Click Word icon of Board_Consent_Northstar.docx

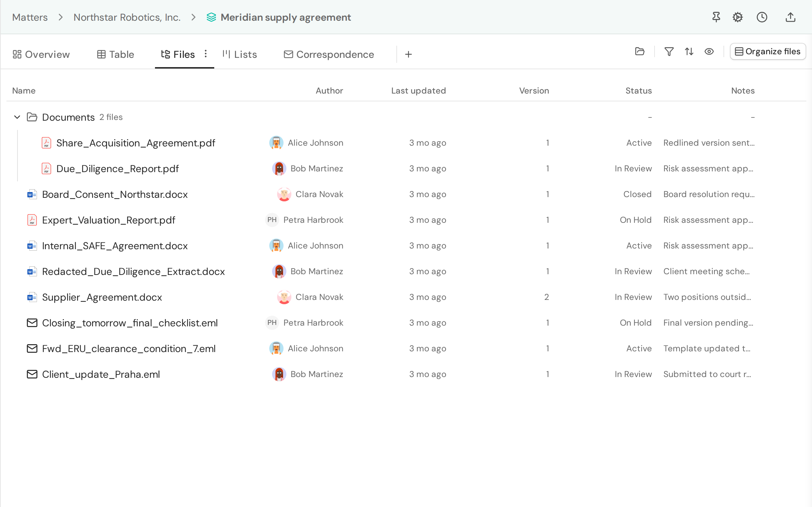(x=32, y=194)
